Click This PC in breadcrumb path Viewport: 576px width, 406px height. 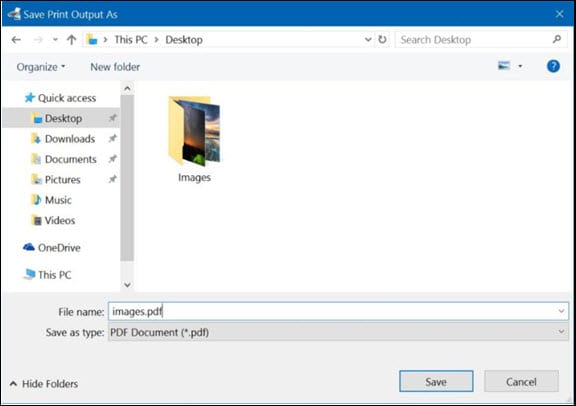point(131,40)
